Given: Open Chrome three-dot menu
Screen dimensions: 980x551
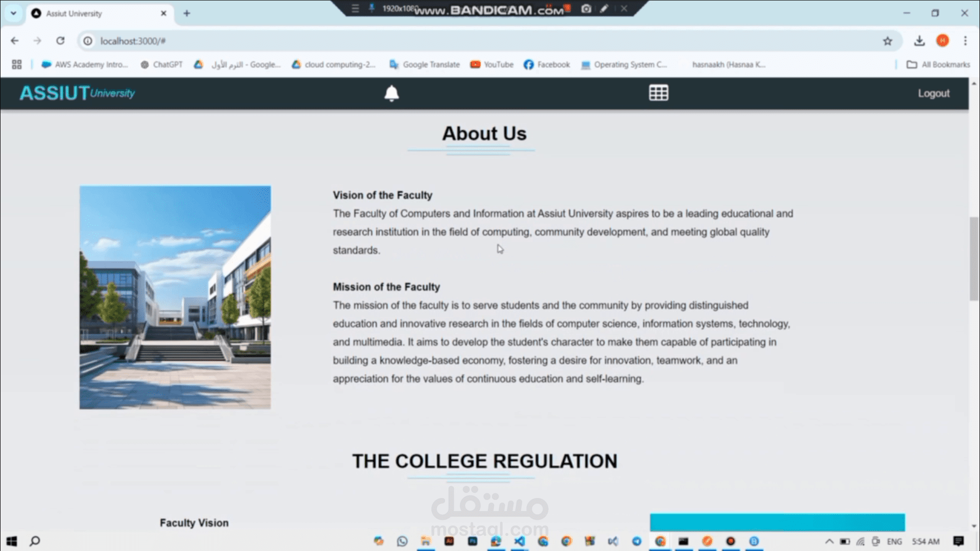Looking at the screenshot, I should point(965,41).
